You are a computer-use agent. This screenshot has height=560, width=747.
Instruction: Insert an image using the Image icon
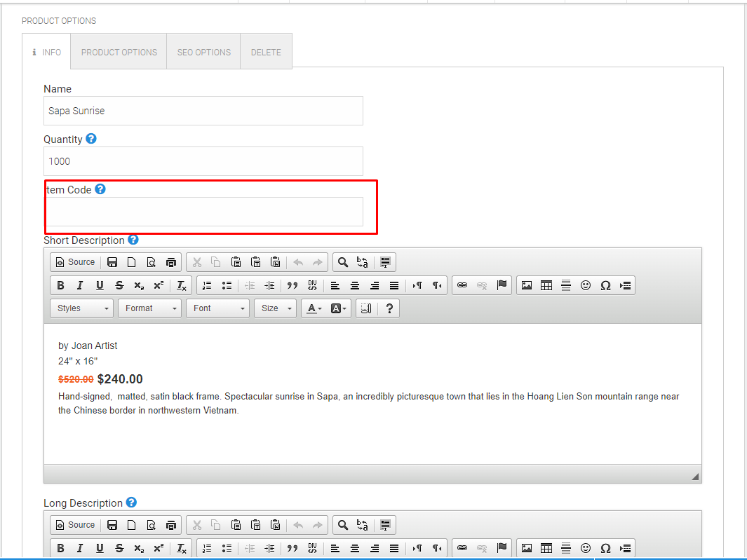coord(527,285)
